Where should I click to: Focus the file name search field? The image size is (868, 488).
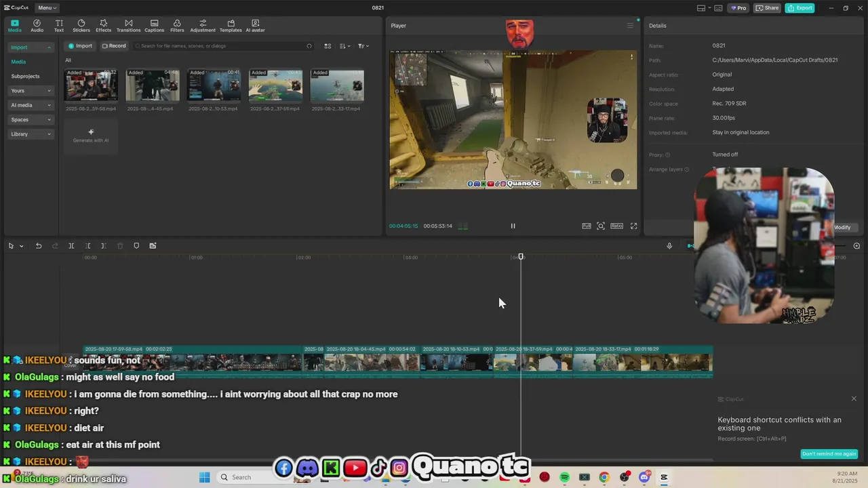point(223,46)
